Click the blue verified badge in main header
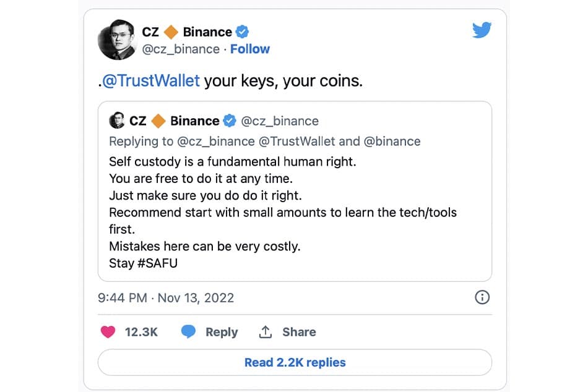 242,32
